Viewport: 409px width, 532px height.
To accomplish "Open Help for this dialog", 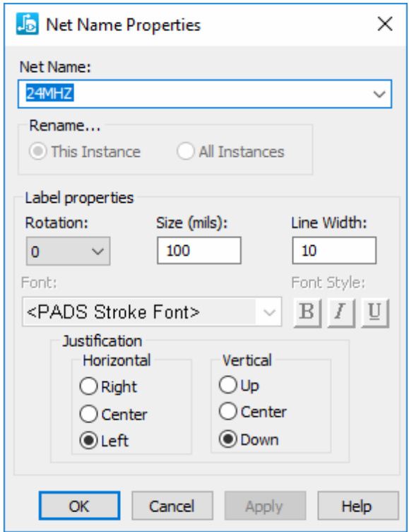I will pyautogui.click(x=358, y=506).
